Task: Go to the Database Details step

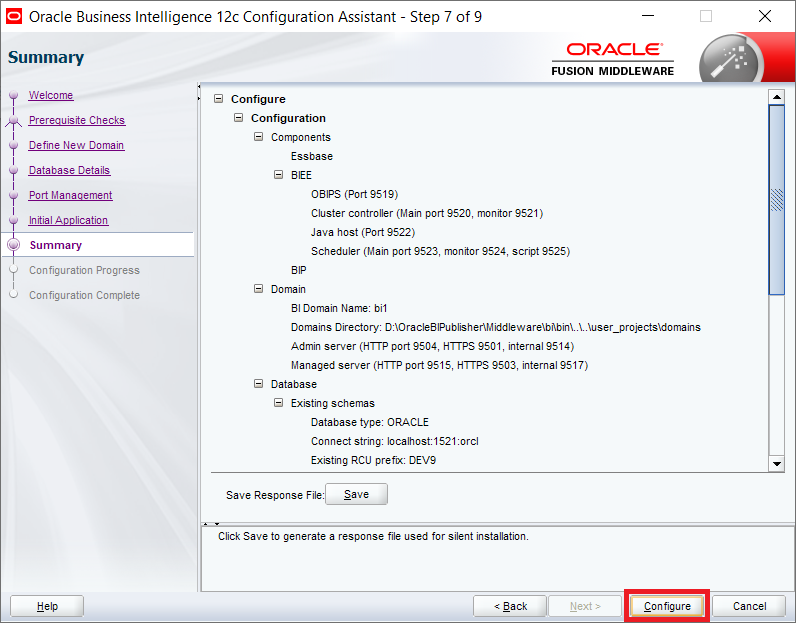Action: 69,170
